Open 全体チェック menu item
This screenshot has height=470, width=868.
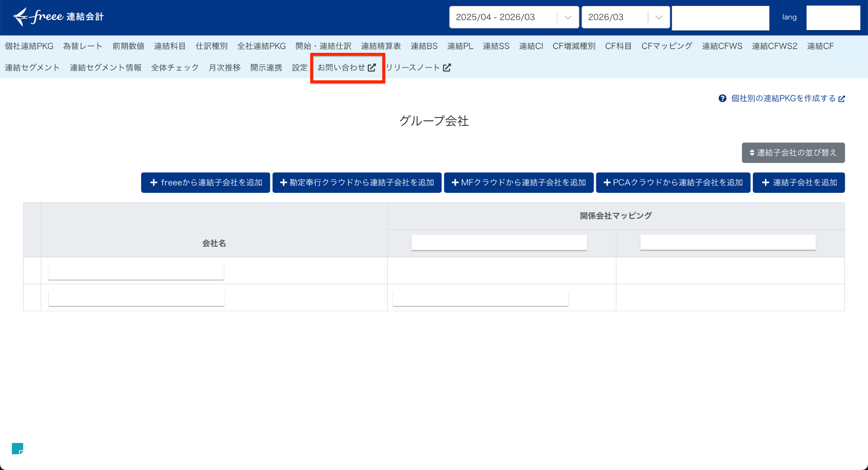tap(175, 68)
